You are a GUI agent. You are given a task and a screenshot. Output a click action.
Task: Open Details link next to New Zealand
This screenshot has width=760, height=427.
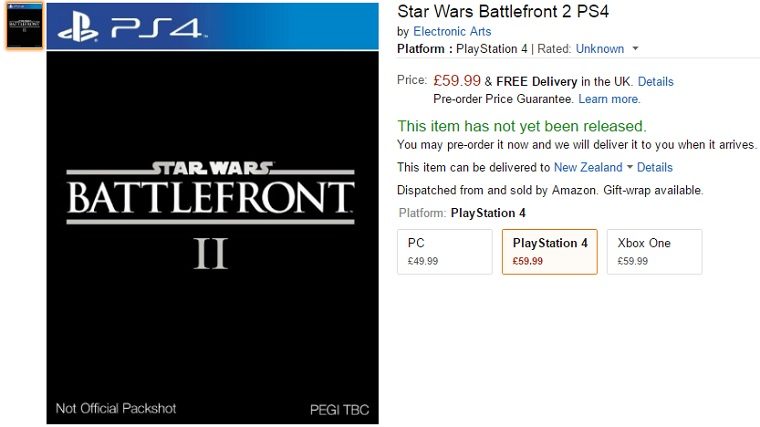654,167
